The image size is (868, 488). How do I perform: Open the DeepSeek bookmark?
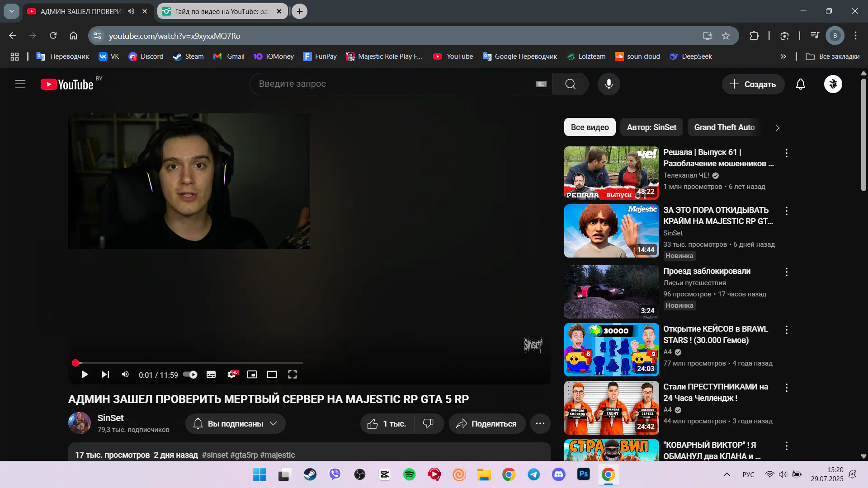[691, 56]
